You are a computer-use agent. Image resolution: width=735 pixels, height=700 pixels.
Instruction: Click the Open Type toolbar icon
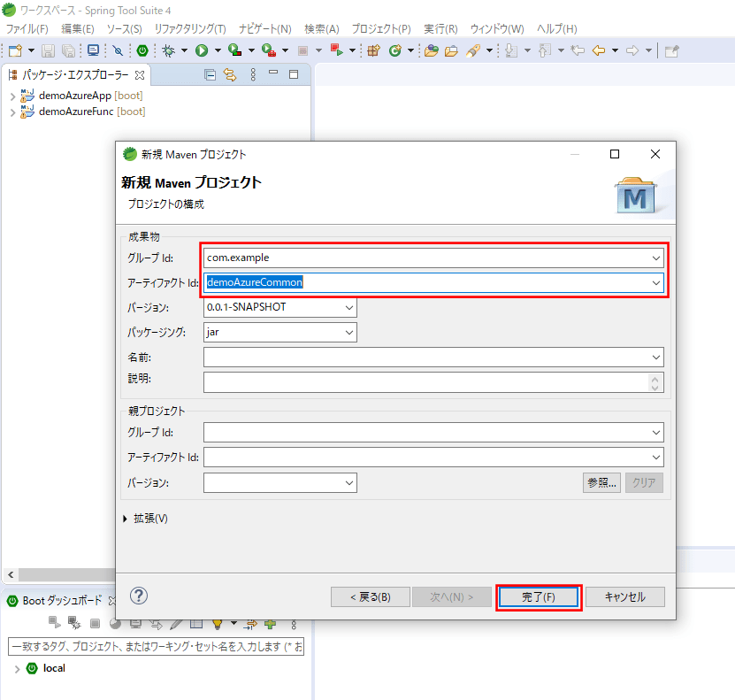point(431,50)
